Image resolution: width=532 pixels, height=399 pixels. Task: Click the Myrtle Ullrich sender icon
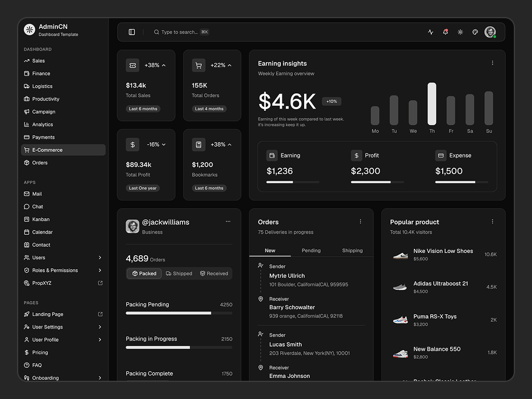pyautogui.click(x=260, y=265)
